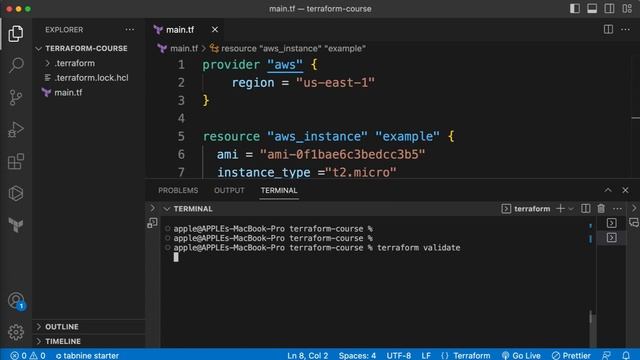This screenshot has width=640, height=360.
Task: Open errors and warnings status indicator
Action: [x=28, y=356]
